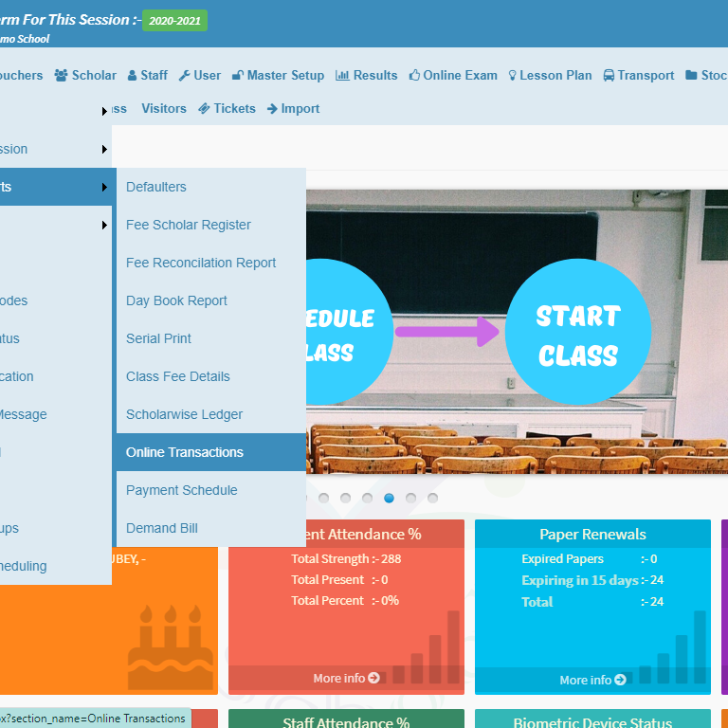This screenshot has height=728, width=728.
Task: Select the last carousel indicator dot
Action: [x=432, y=498]
